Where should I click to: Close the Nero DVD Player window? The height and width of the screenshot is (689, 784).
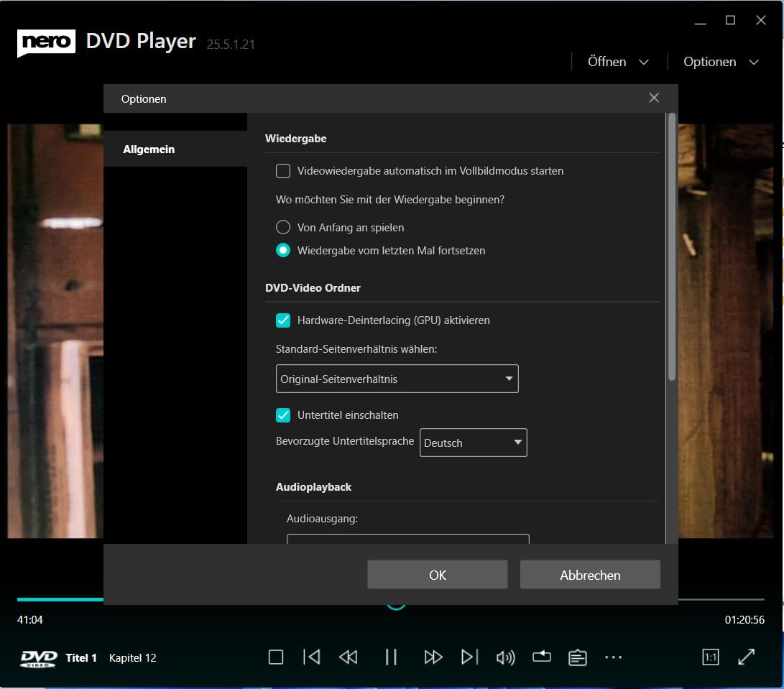click(x=760, y=20)
